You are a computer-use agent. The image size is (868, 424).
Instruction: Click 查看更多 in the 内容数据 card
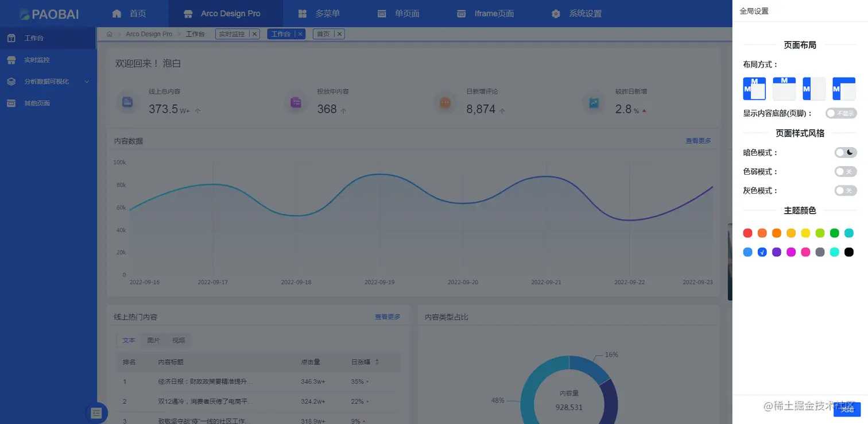click(x=698, y=141)
